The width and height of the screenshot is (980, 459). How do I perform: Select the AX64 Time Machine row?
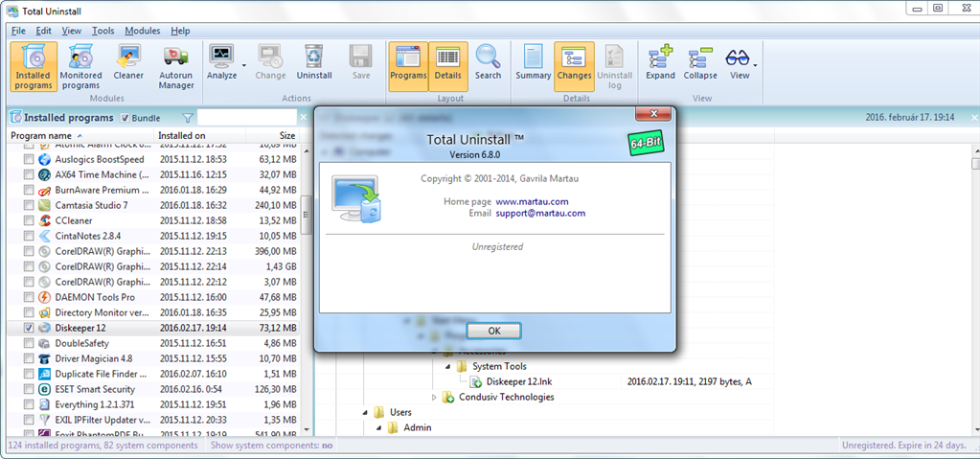click(x=153, y=174)
